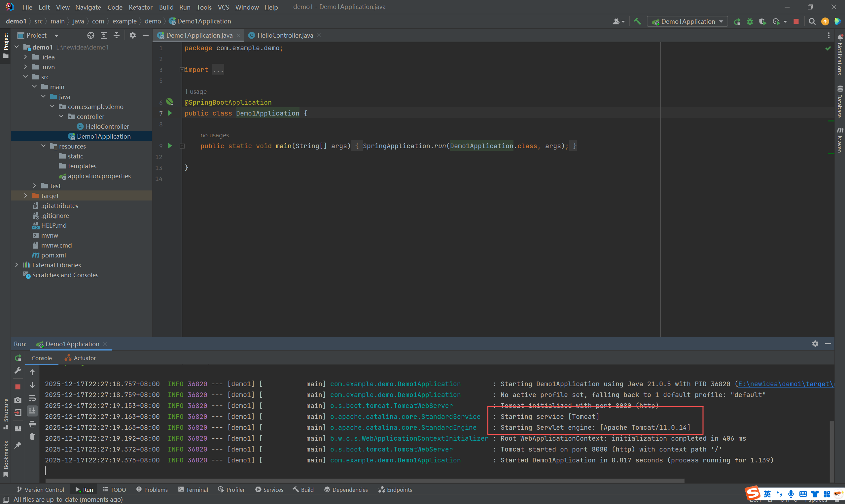
Task: Run Demo1Application with Coverage
Action: [762, 21]
